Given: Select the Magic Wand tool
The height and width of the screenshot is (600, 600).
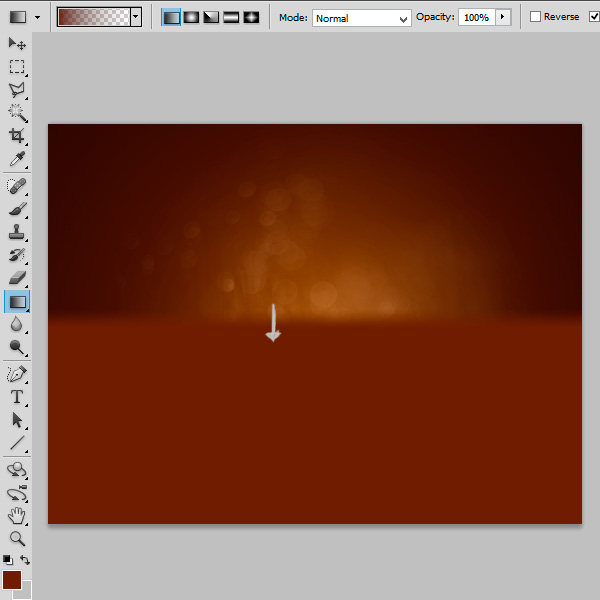Looking at the screenshot, I should coord(17,113).
